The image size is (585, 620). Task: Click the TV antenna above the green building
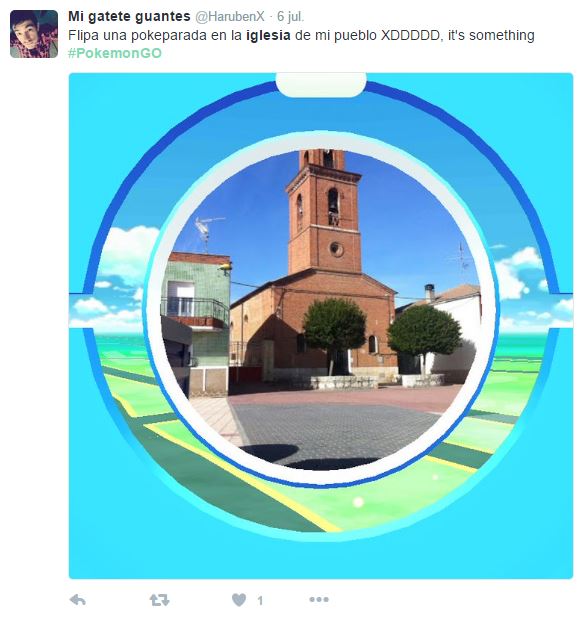pos(208,231)
